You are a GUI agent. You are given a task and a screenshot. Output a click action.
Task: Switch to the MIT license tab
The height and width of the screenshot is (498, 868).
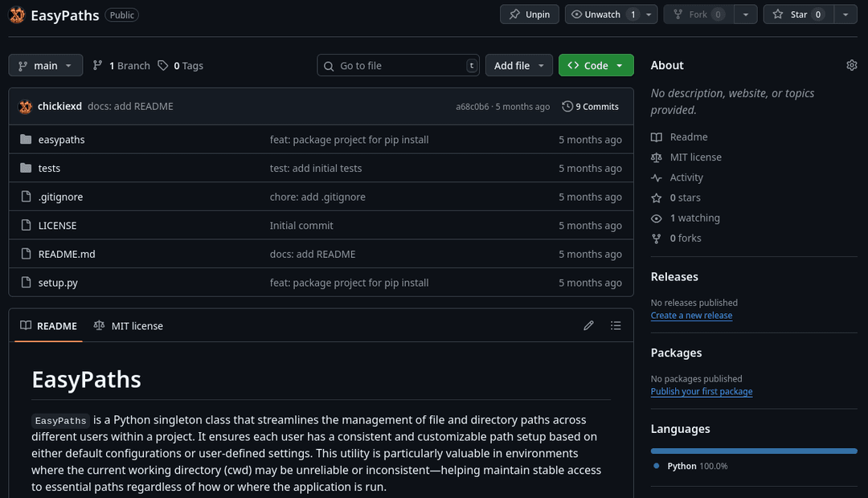(x=129, y=326)
